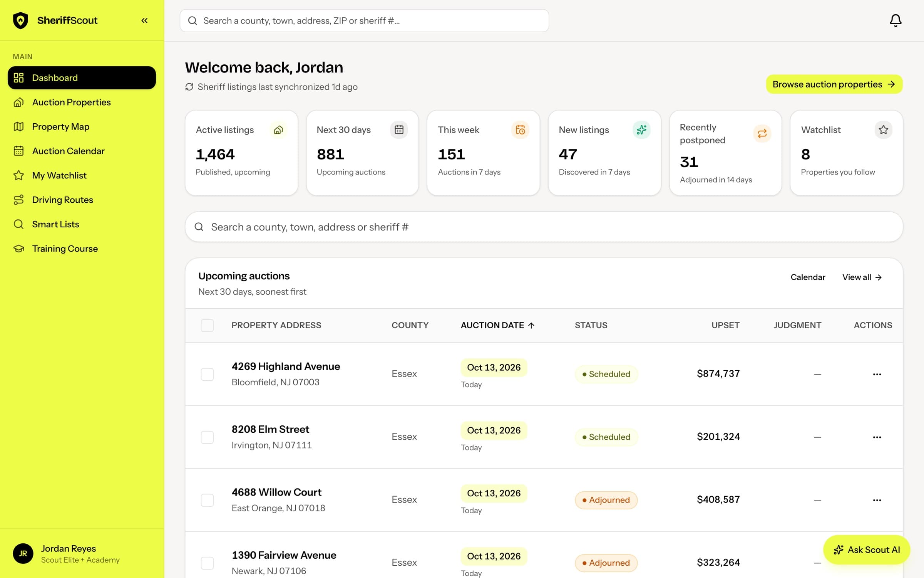Click the New listings sparkle icon
This screenshot has height=578, width=924.
pyautogui.click(x=641, y=130)
